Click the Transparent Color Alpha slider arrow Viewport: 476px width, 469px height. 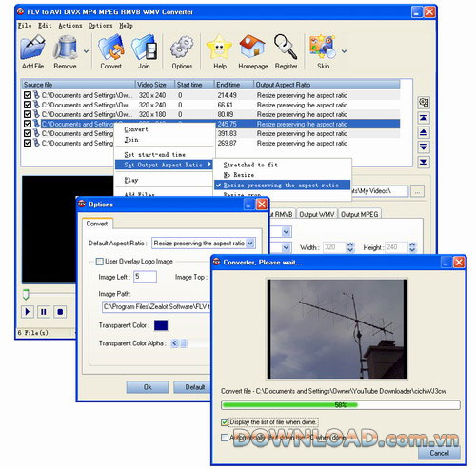coord(174,343)
